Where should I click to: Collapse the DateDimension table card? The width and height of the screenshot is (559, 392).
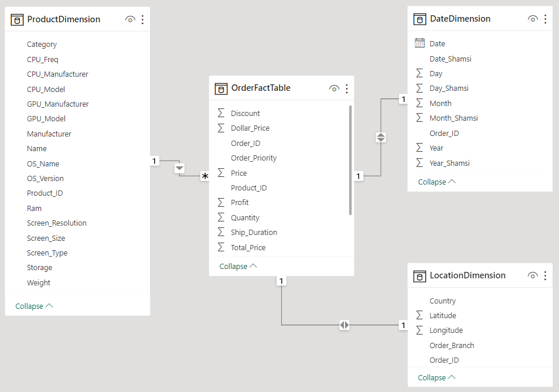pyautogui.click(x=437, y=182)
